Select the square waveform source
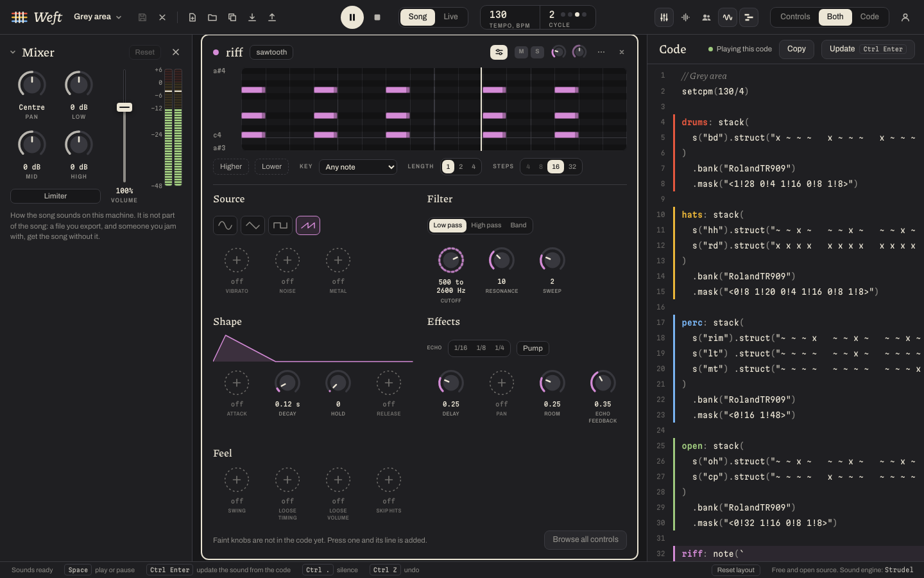Screen dimensions: 924x578 click(x=280, y=225)
